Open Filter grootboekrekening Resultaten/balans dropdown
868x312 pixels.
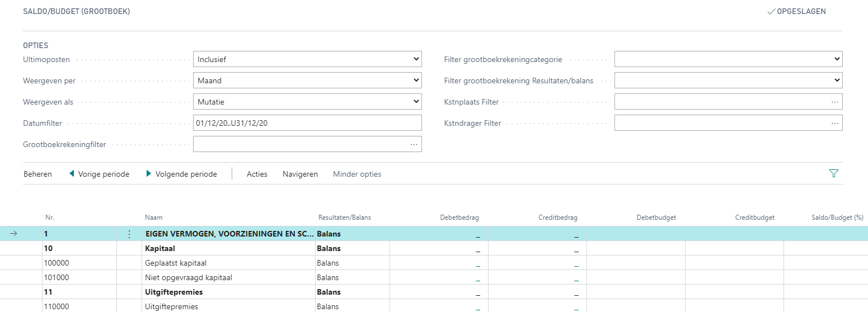(x=728, y=81)
